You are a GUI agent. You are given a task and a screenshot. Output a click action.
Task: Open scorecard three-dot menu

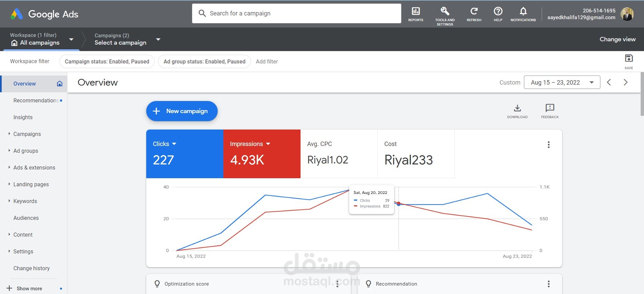pos(549,145)
